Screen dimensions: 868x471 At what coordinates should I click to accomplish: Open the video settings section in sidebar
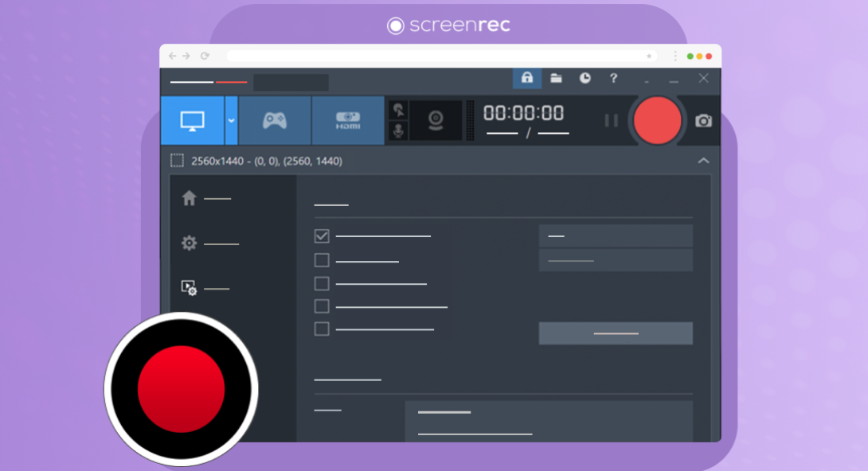coord(205,288)
